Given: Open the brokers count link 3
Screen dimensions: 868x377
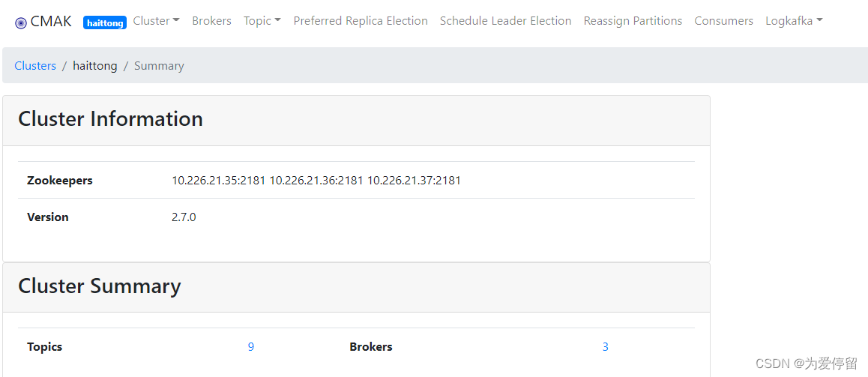Looking at the screenshot, I should coord(605,347).
